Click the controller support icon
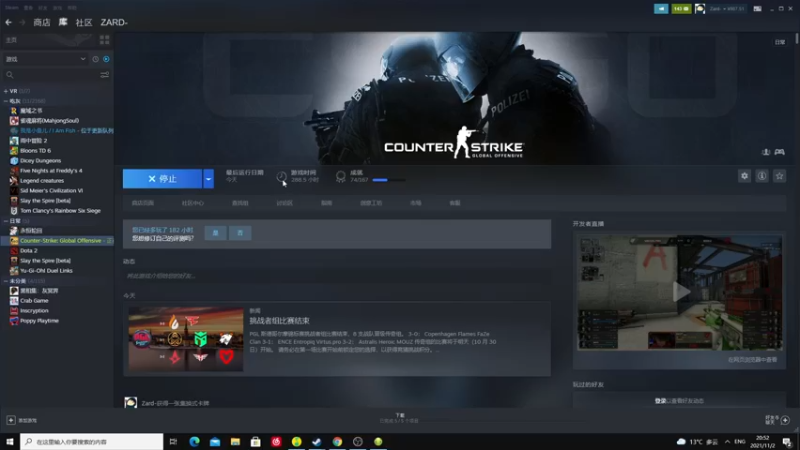800x450 pixels. (779, 152)
